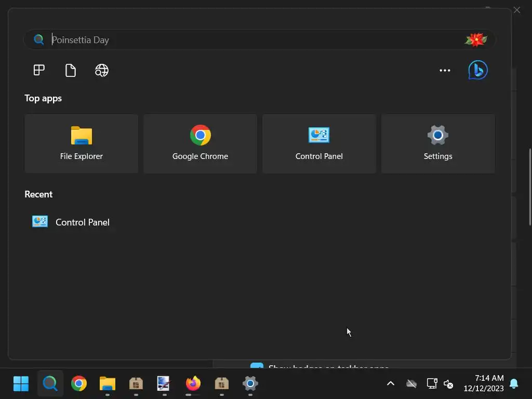This screenshot has height=399, width=532.
Task: Expand hidden system tray icons chevron
Action: 391,384
